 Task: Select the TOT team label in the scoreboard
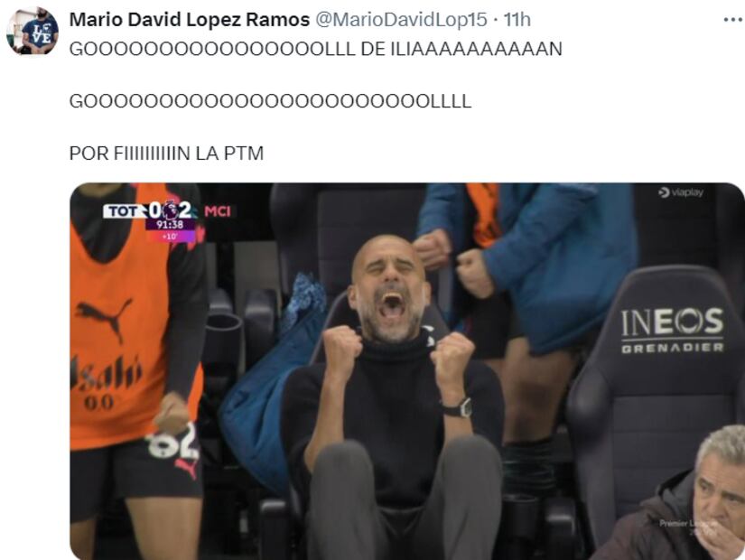click(123, 211)
